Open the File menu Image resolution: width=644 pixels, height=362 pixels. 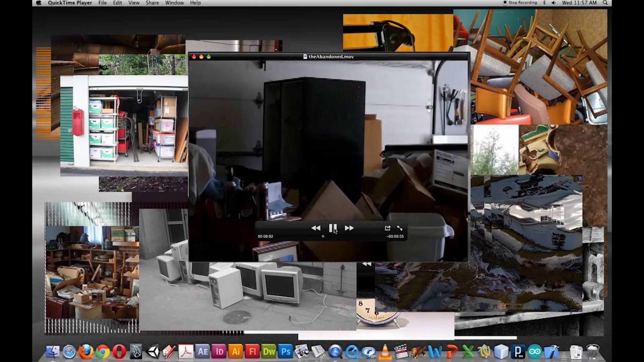pos(102,3)
